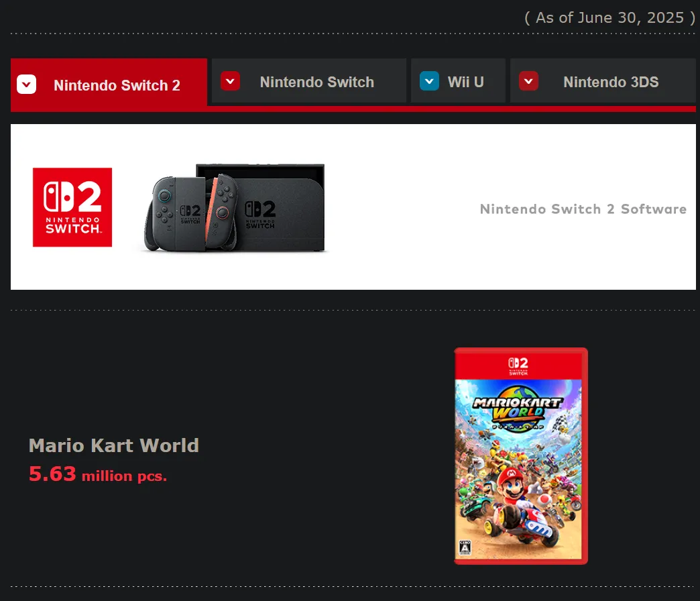This screenshot has width=700, height=601.
Task: Click the Mario Kart World cover logo
Action: pos(518,407)
